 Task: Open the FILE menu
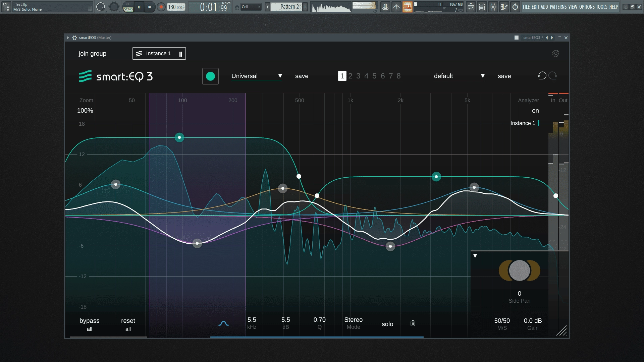[526, 7]
